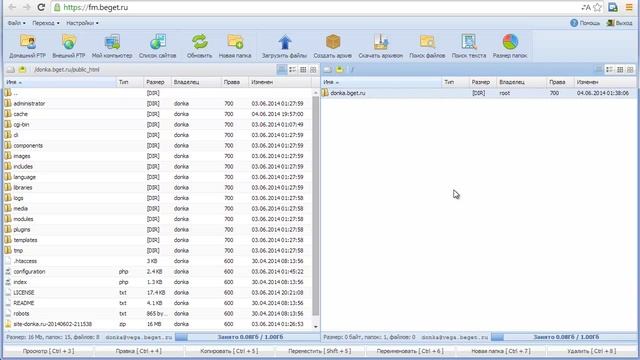Screen dimensions: 640x360
Task: Open the Мой компьютер toolbar icon
Action: coord(112,42)
